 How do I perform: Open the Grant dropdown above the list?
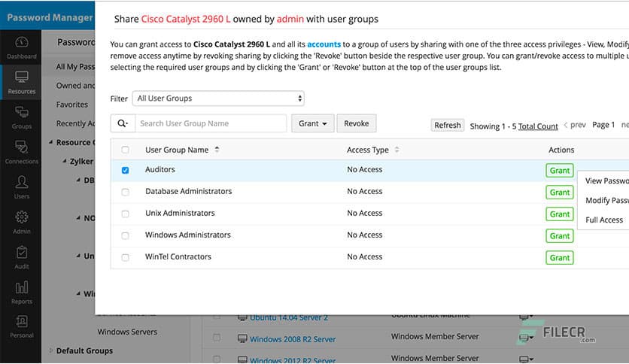(x=312, y=123)
